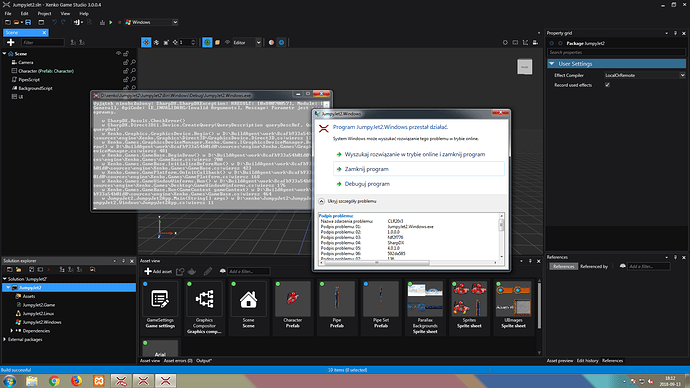Collapse the Solution 'JumpyJet2' node
This screenshot has width=690, height=388.
pos(5,279)
